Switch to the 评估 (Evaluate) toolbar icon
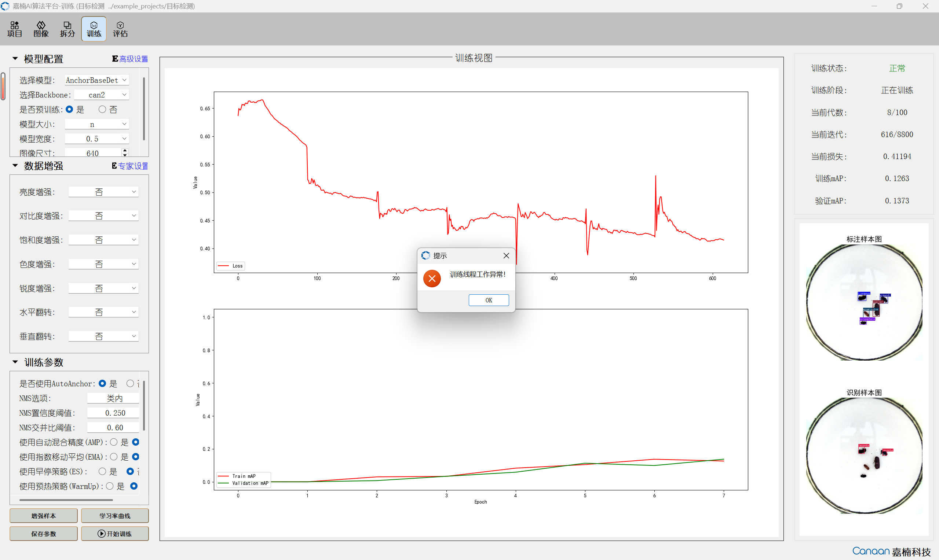Viewport: 939px width, 560px height. point(120,29)
